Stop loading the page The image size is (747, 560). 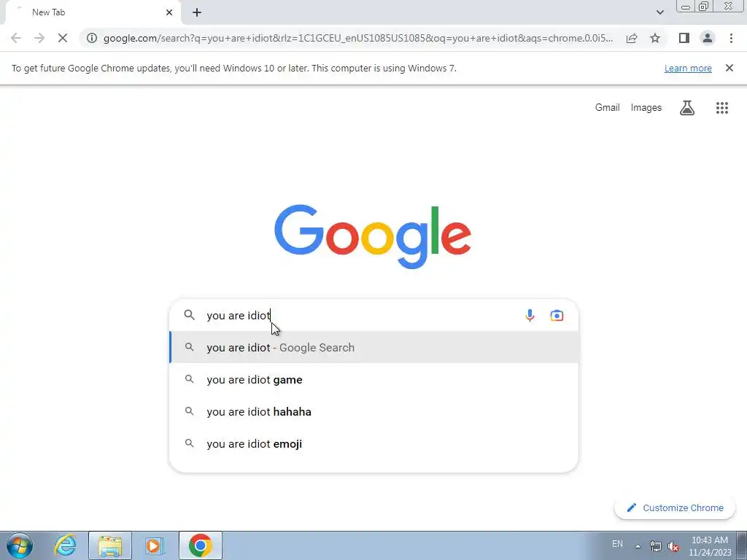click(x=63, y=38)
